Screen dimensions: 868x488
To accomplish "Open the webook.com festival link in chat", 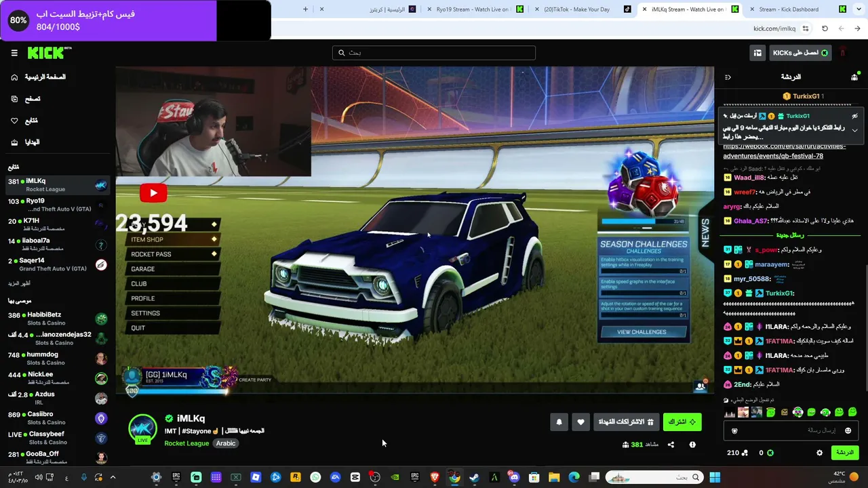I will tap(784, 150).
